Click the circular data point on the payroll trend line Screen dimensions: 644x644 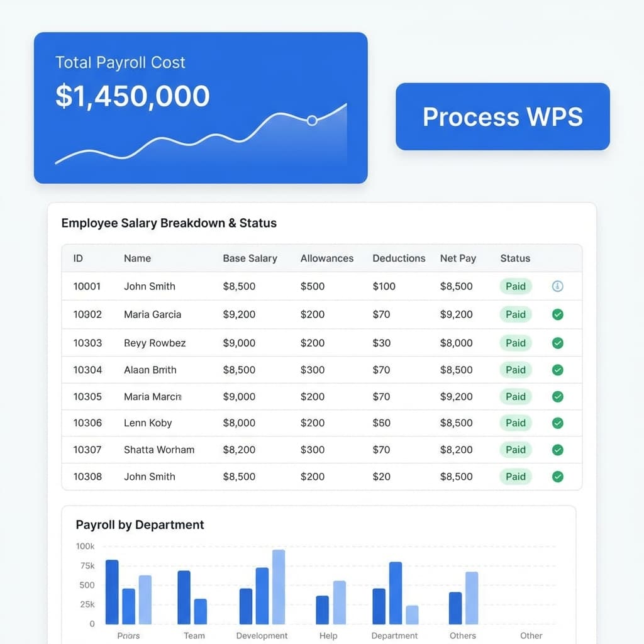(312, 120)
